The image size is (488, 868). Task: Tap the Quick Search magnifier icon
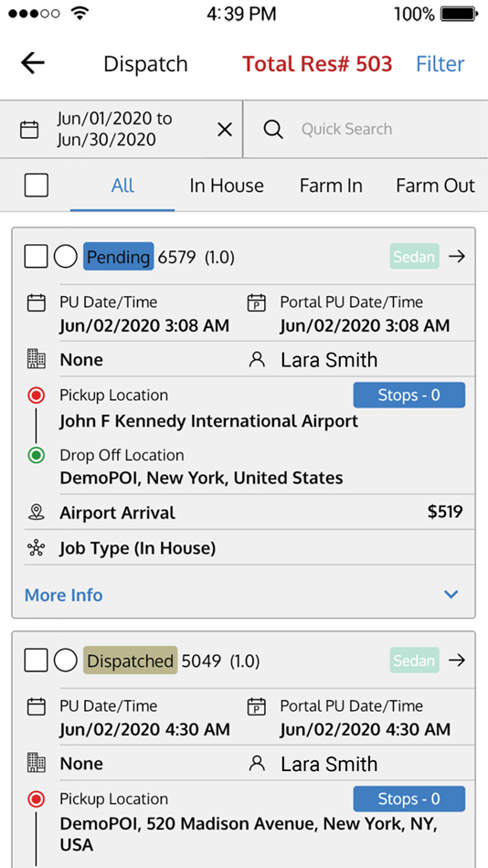coord(273,130)
